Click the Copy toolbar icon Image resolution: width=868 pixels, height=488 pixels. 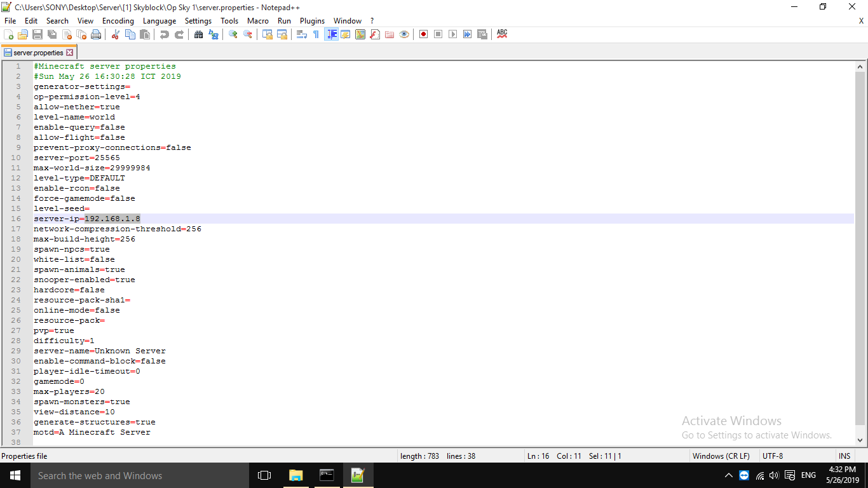point(130,34)
